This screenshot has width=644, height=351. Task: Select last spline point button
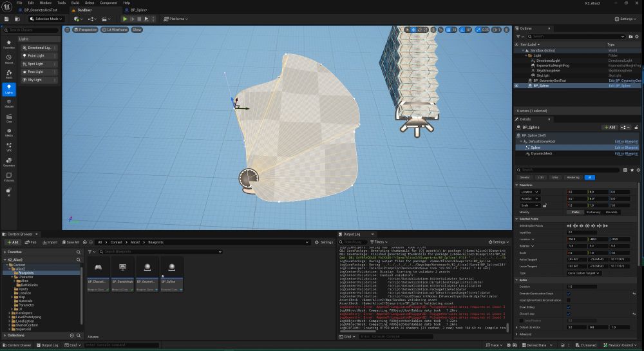click(x=605, y=226)
